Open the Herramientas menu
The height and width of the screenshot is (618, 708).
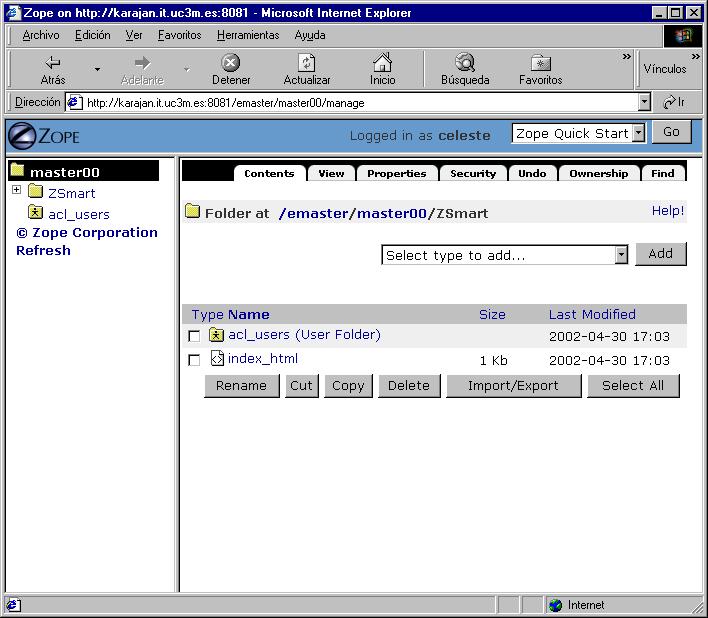(x=248, y=35)
